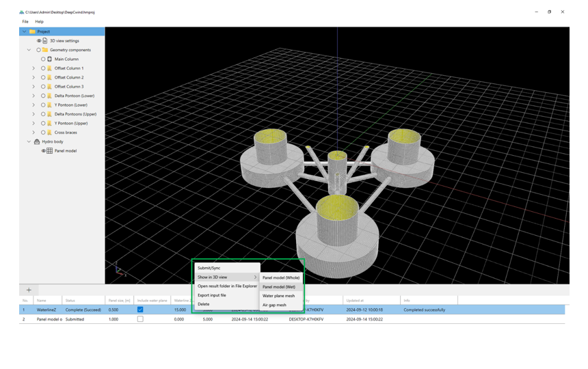Choose Export input file from context menu
The height and width of the screenshot is (369, 588).
click(227, 295)
